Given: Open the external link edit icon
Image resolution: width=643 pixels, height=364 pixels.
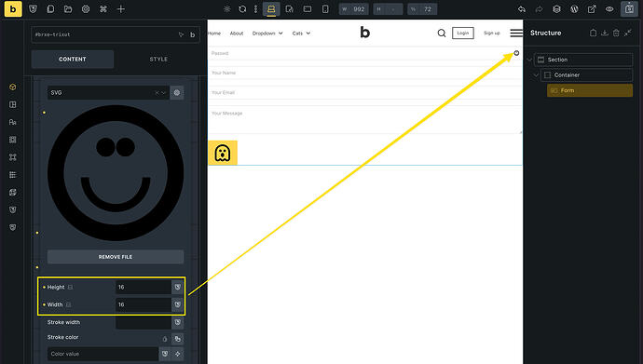Looking at the screenshot, I should pos(592,9).
